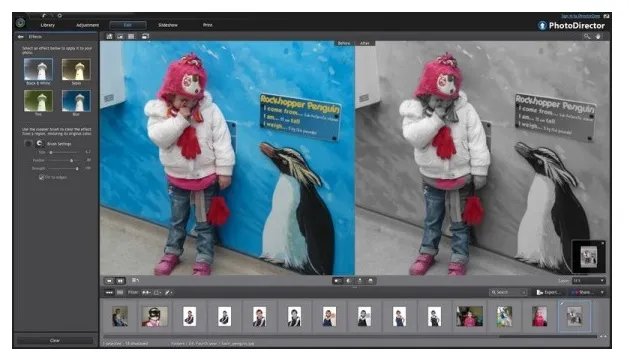
Task: Switch to single image compare view
Action: (x=109, y=281)
